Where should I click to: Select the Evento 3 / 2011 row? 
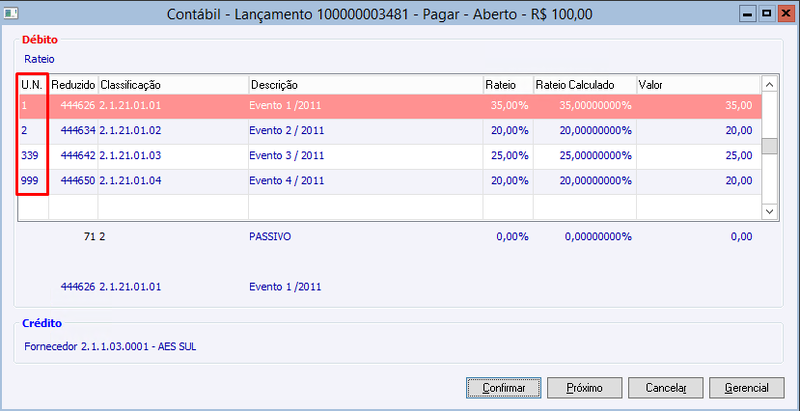point(390,156)
